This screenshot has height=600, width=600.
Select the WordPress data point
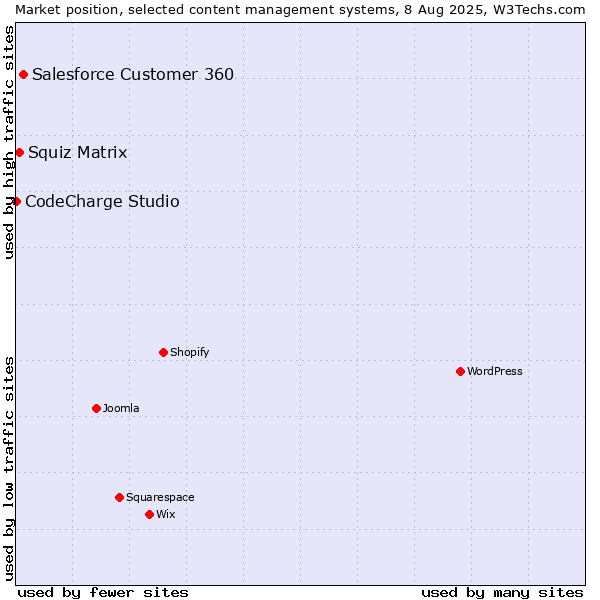point(460,372)
